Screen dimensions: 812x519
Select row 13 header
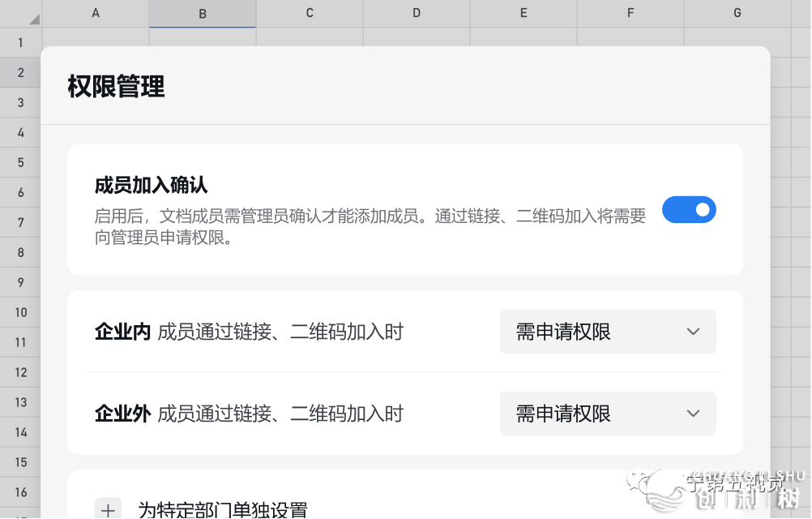click(21, 402)
